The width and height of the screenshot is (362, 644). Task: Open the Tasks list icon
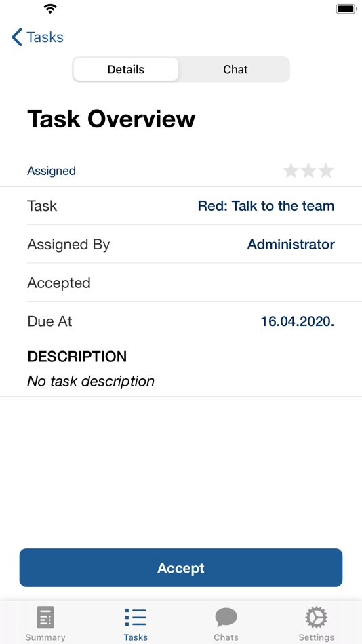[x=136, y=618]
